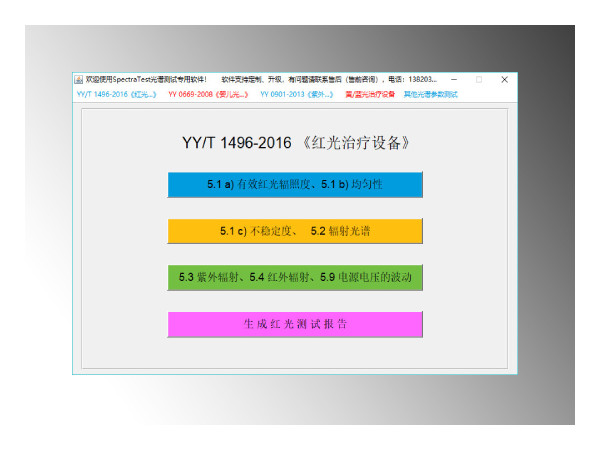Viewport: 600px width, 450px height.
Task: Click the disabled maximize window button
Action: [479, 79]
